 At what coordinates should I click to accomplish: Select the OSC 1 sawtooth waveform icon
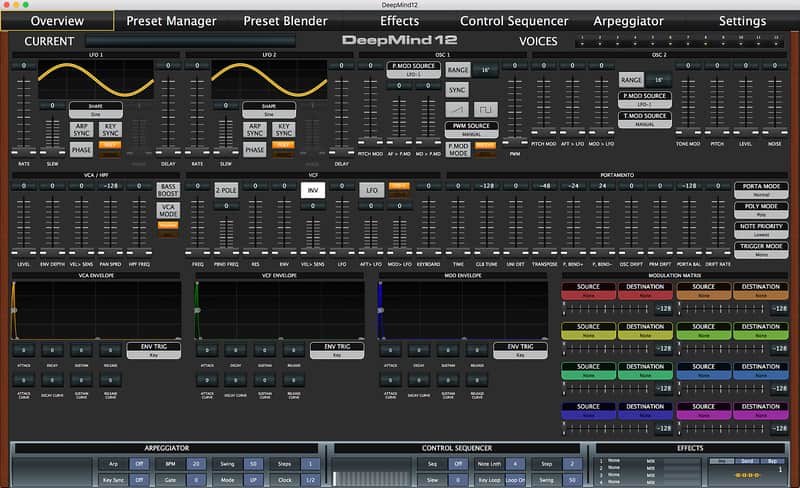[x=457, y=109]
